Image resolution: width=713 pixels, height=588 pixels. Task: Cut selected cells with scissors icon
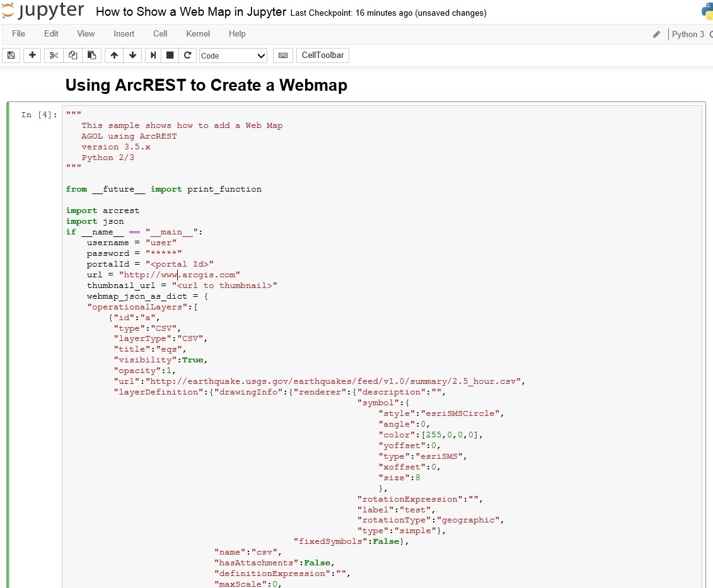coord(54,55)
